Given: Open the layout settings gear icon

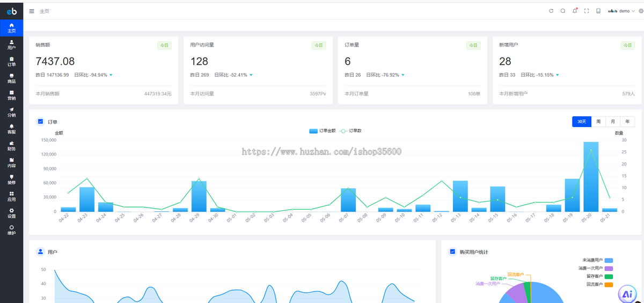Looking at the screenshot, I should coord(641,11).
